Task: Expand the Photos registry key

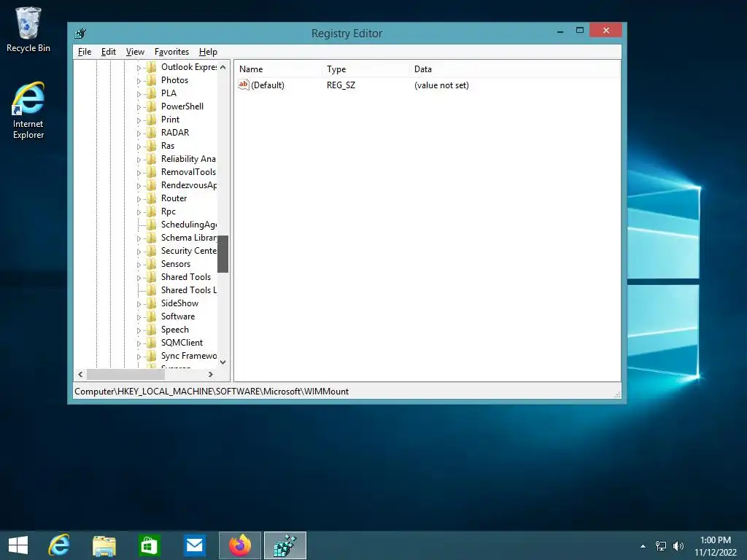Action: click(139, 81)
